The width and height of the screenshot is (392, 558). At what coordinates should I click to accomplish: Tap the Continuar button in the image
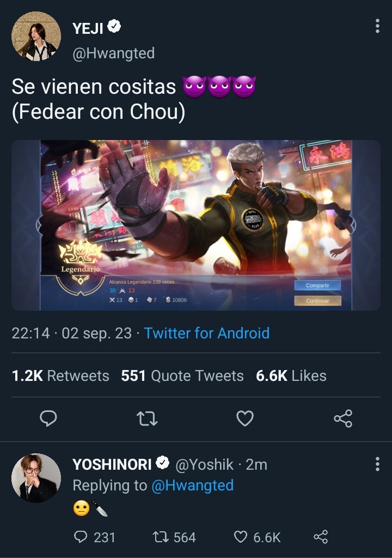(x=317, y=301)
